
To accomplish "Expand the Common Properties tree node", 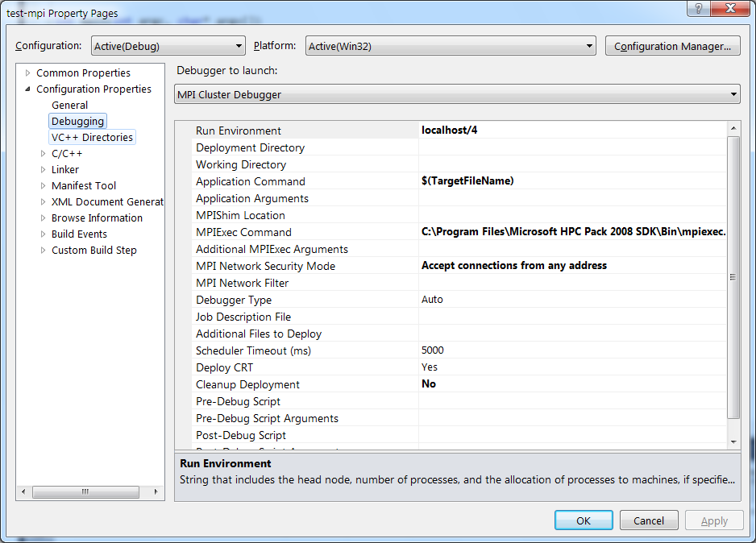I will point(28,73).
